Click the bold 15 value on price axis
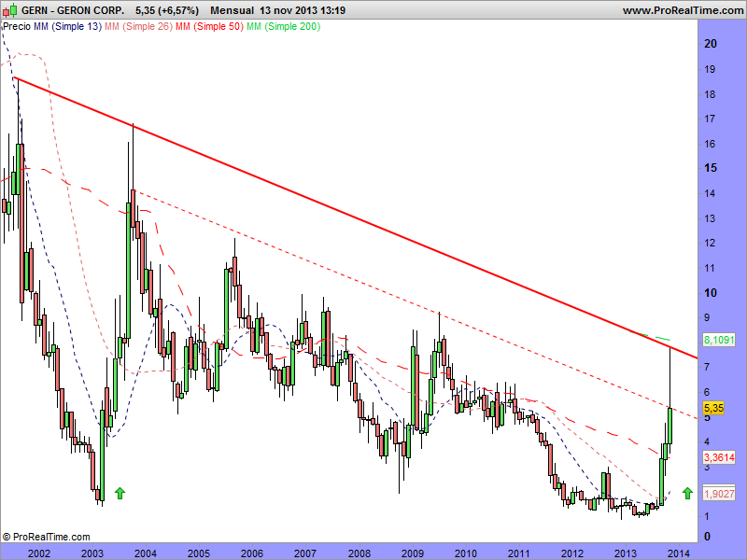The image size is (747, 560). pos(711,168)
